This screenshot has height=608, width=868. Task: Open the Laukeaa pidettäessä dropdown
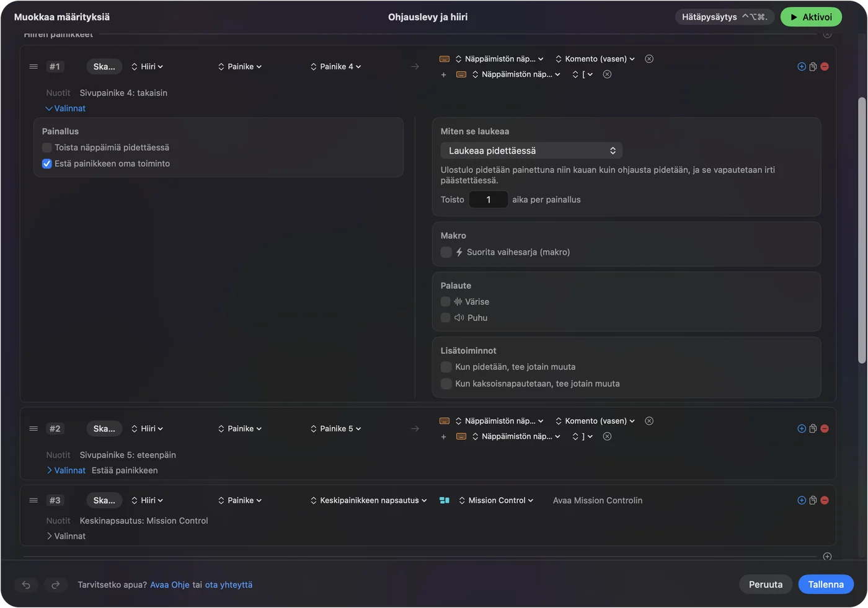(x=531, y=151)
